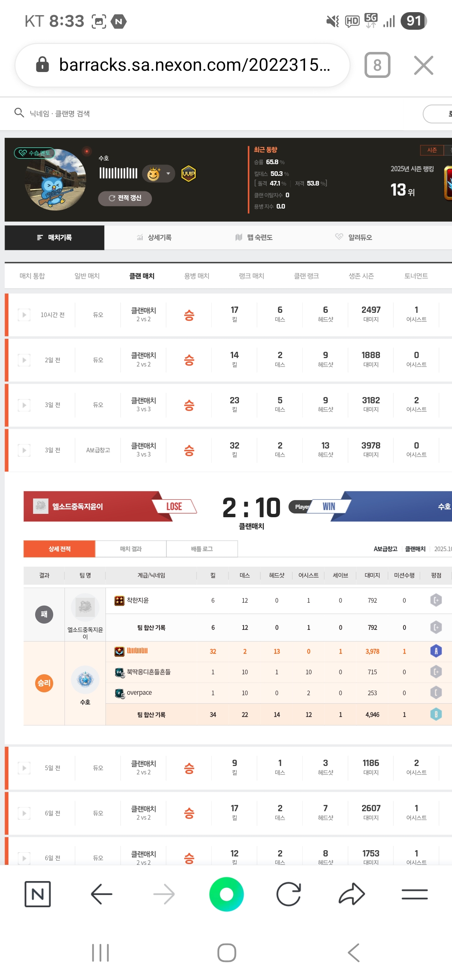Expand the 2일 전 match row
Image resolution: width=452 pixels, height=980 pixels.
(x=24, y=360)
